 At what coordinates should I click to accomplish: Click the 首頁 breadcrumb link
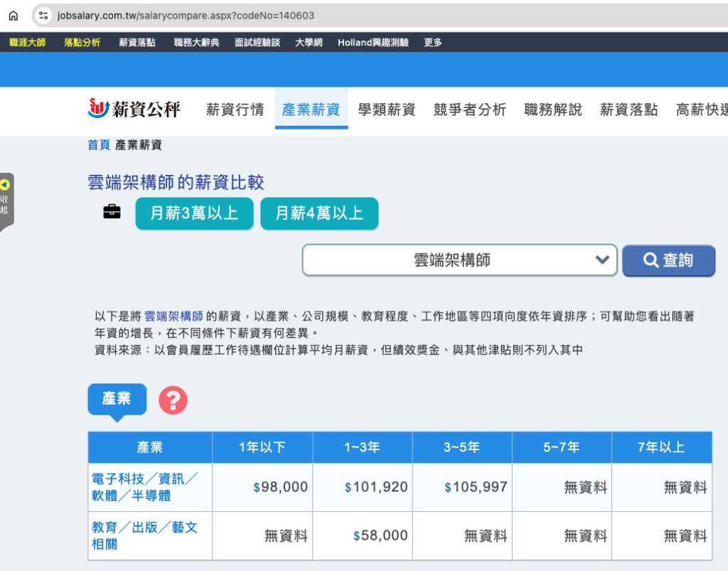point(98,145)
